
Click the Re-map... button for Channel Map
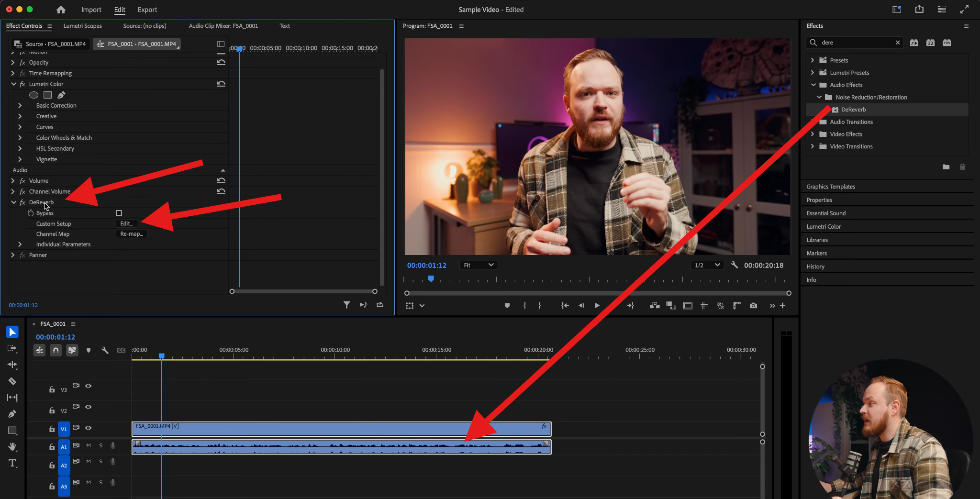(131, 233)
